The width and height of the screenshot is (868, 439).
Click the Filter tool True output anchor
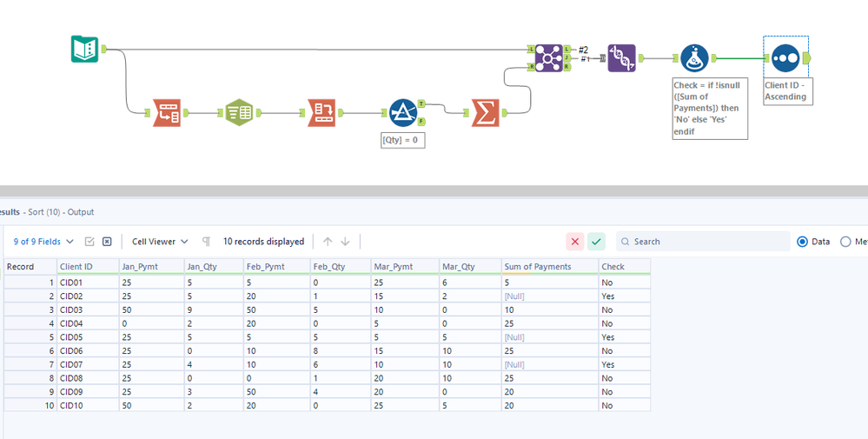(x=421, y=103)
